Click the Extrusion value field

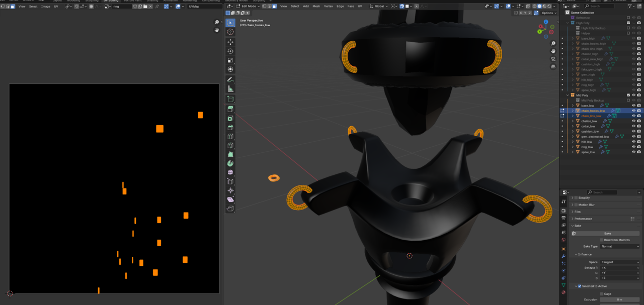coord(619,299)
